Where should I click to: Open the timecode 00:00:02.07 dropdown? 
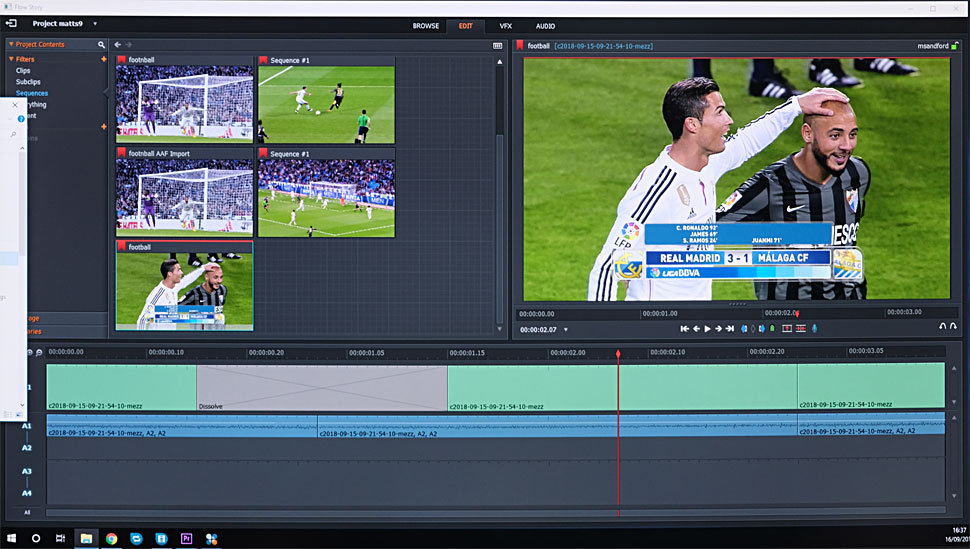[x=565, y=330]
